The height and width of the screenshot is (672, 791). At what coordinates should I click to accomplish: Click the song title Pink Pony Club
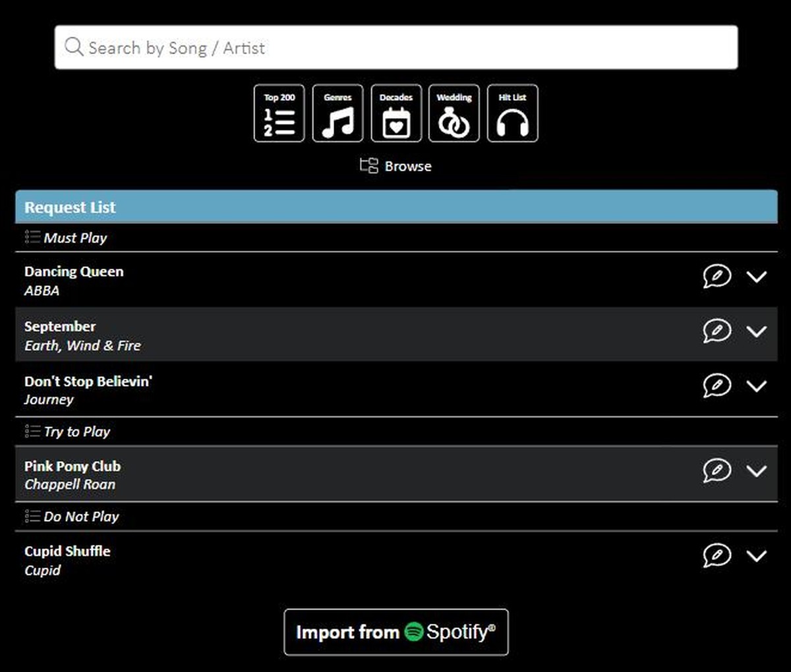(73, 466)
